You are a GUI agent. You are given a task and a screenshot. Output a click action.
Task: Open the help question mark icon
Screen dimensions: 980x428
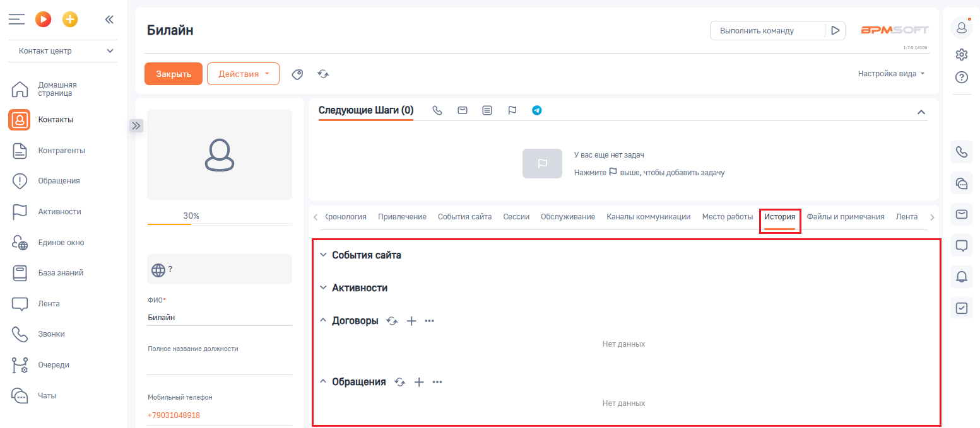(x=962, y=78)
